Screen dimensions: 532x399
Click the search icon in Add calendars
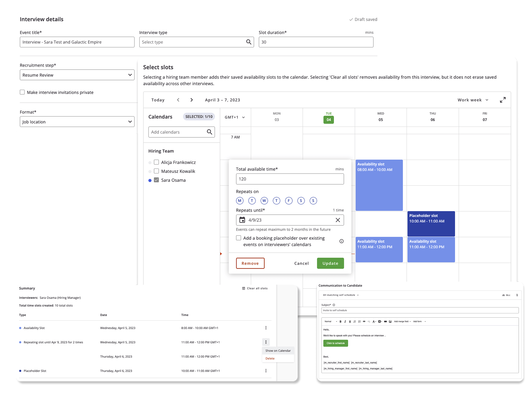pyautogui.click(x=209, y=132)
